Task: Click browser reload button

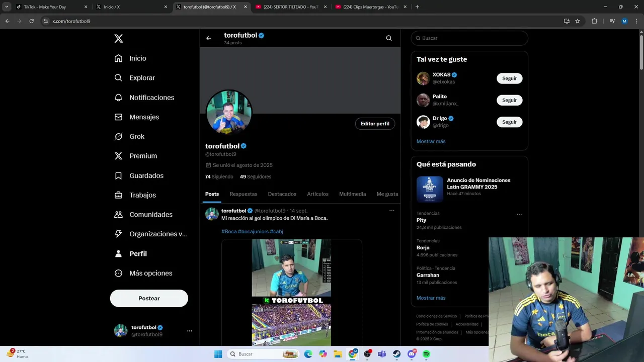Action: (x=31, y=21)
